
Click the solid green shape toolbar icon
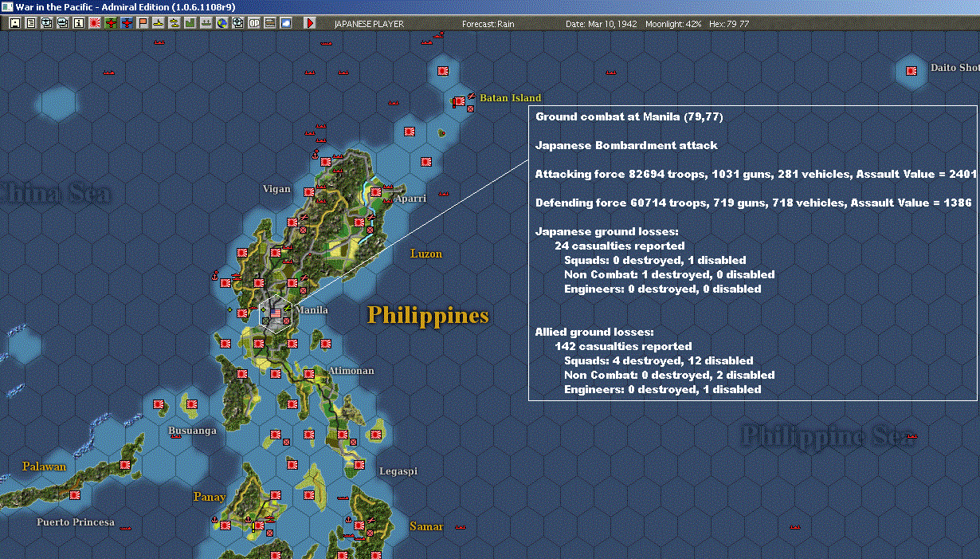coord(190,23)
